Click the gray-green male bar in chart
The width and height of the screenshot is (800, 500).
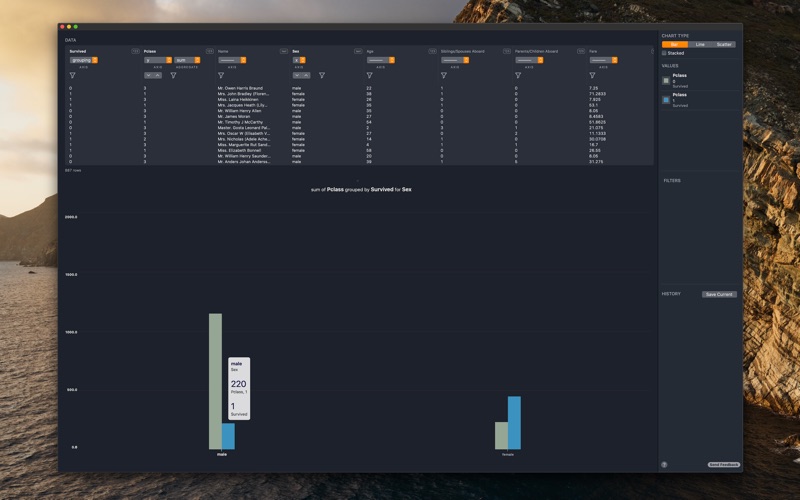pos(215,382)
